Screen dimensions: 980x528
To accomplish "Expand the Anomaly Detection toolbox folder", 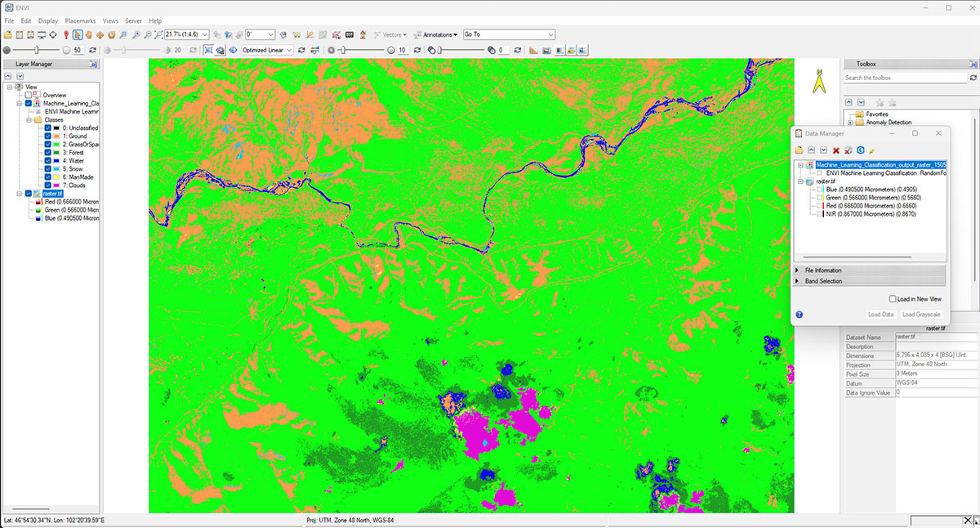I will (850, 123).
